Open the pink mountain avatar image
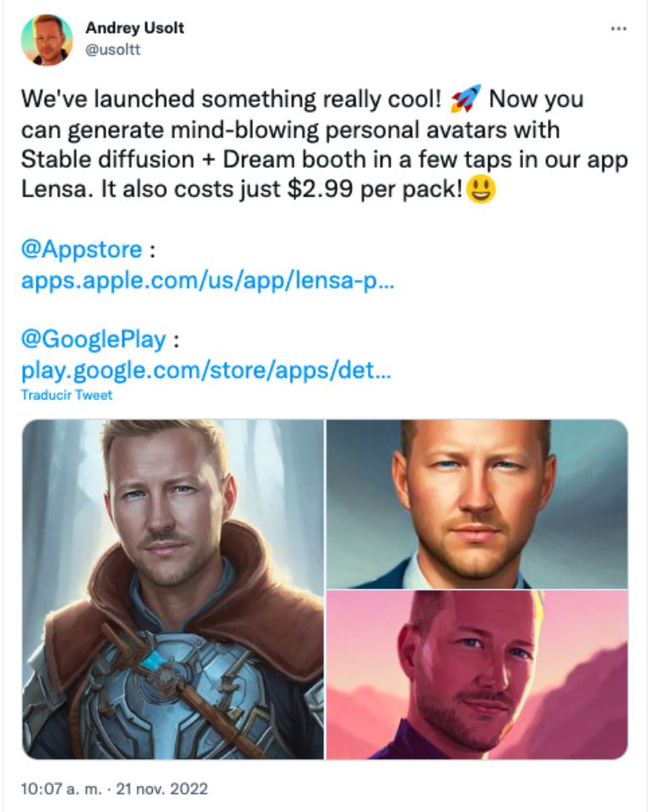 pyautogui.click(x=477, y=675)
